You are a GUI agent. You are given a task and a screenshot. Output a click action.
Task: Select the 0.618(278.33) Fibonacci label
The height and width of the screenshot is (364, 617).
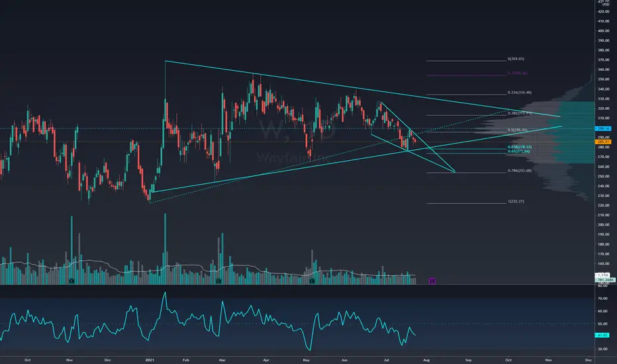click(520, 147)
